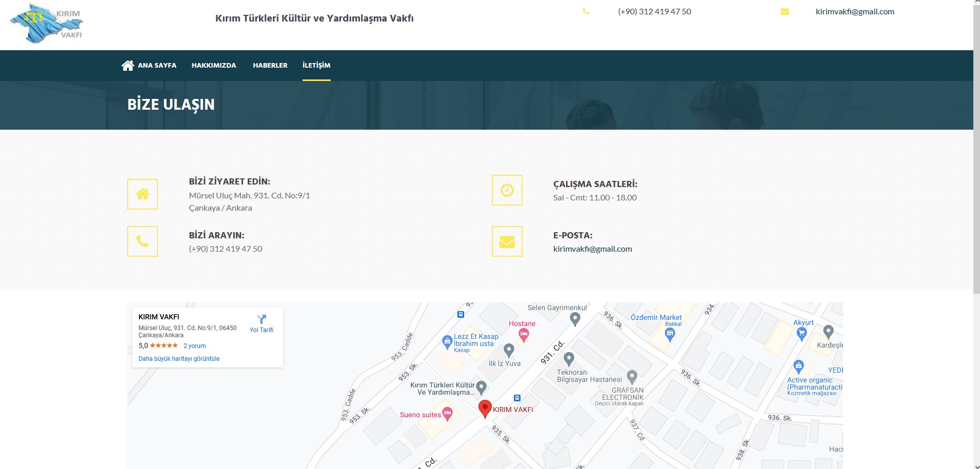Click the home icon beside ANA SAYFA
Image resolution: width=980 pixels, height=469 pixels.
pos(128,65)
